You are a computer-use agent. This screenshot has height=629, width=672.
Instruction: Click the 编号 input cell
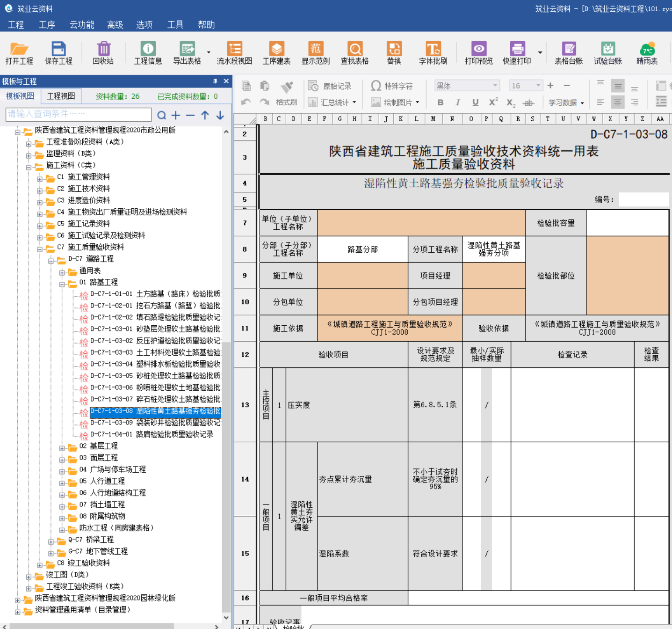click(643, 199)
